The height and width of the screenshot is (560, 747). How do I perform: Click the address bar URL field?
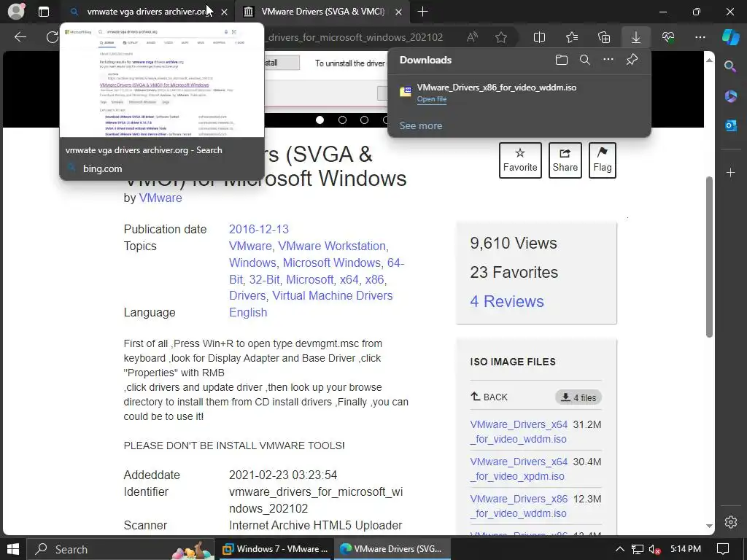355,37
